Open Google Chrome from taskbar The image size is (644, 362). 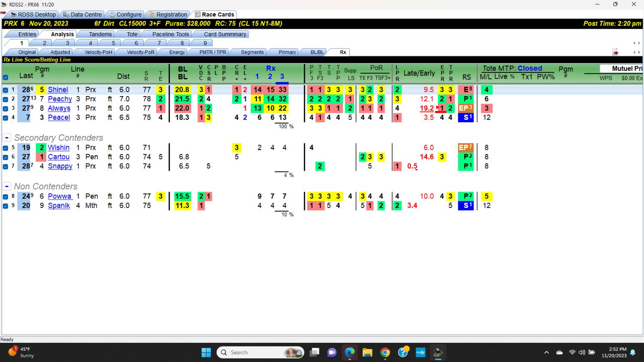point(385,353)
